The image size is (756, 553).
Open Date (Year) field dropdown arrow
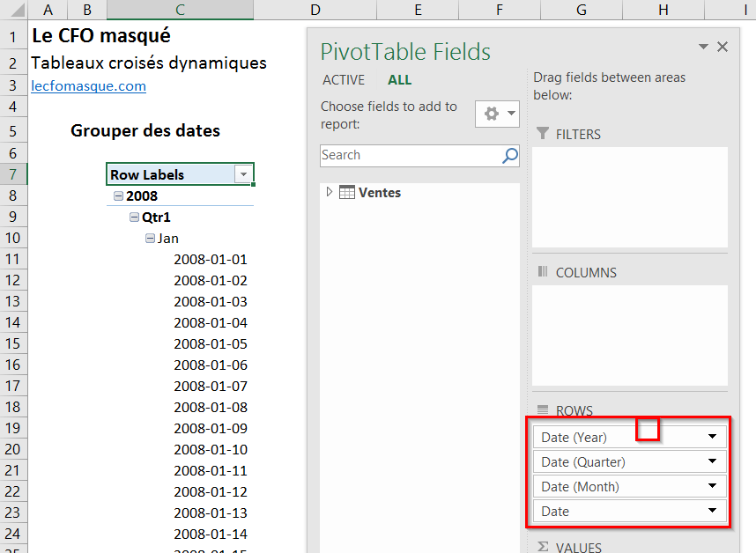point(711,437)
